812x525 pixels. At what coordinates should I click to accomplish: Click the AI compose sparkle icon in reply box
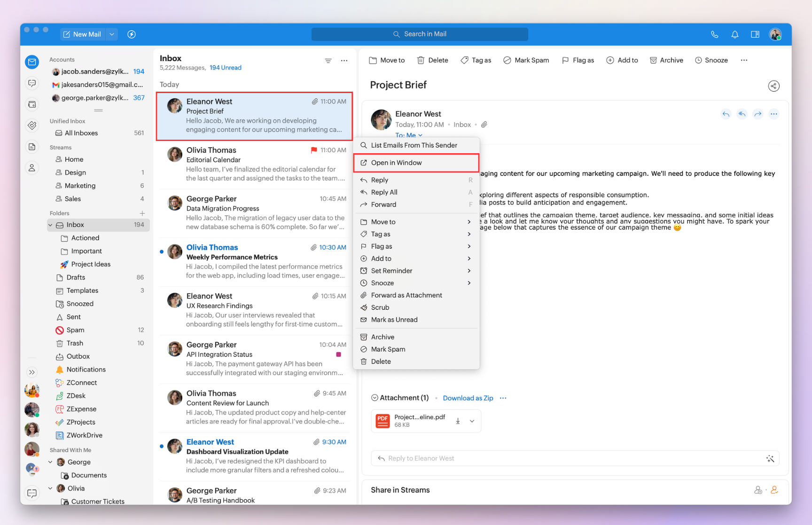[x=770, y=458]
